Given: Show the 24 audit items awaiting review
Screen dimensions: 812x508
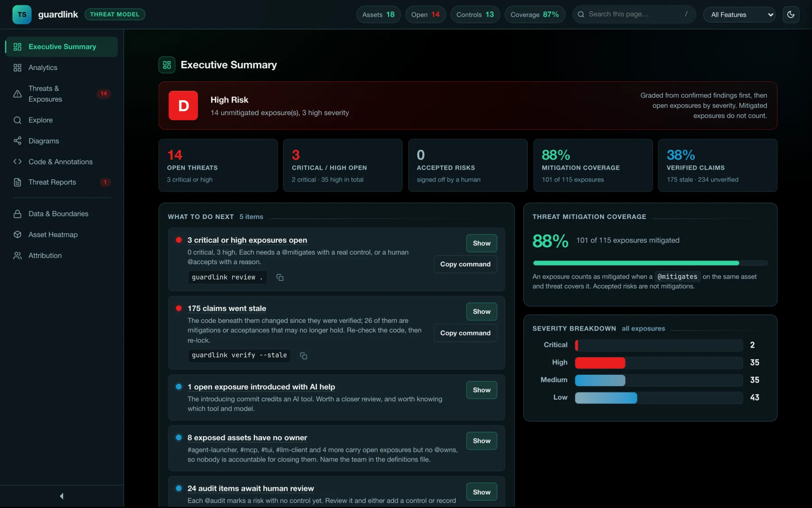Looking at the screenshot, I should 482,492.
